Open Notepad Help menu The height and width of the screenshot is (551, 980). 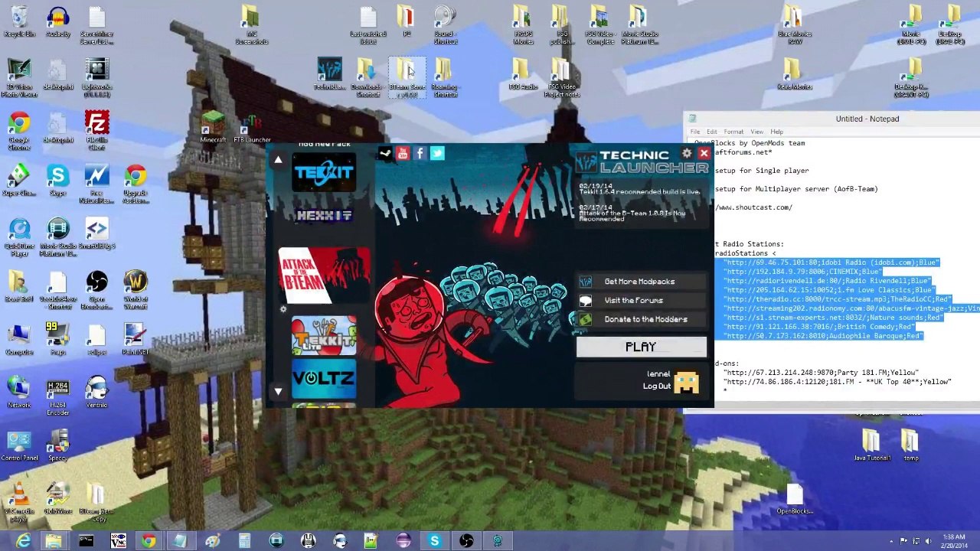click(x=776, y=132)
